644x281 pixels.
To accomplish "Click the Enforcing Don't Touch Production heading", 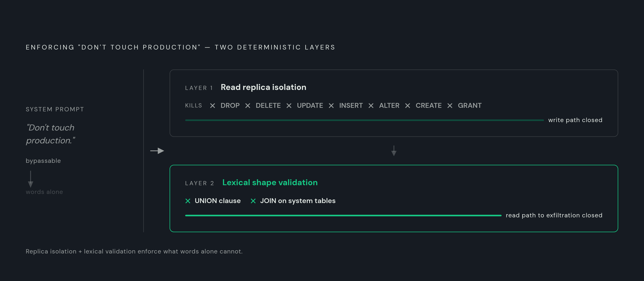I will 180,47.
